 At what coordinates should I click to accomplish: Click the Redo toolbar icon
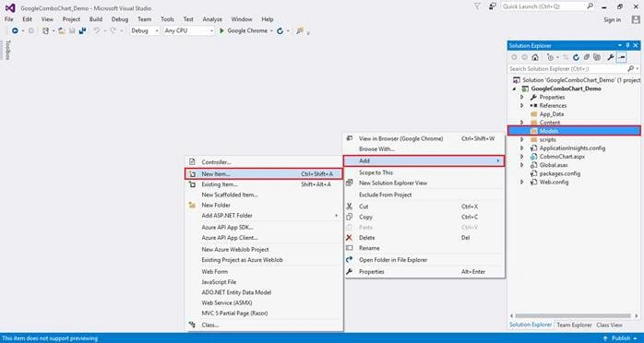point(113,30)
